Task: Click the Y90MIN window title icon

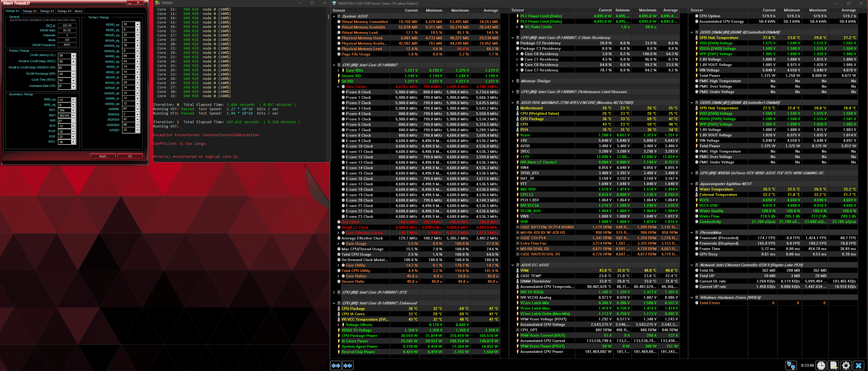Action: point(157,3)
